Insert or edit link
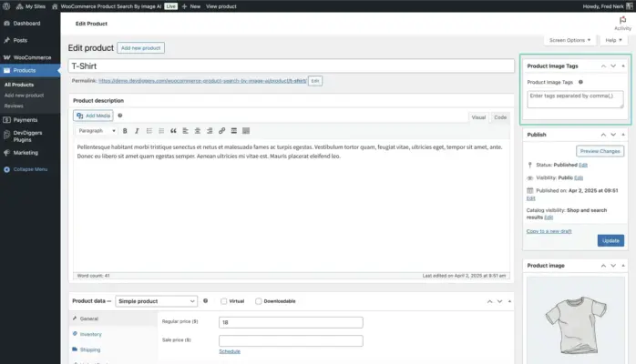Screen dimensions: 636x364 221,131
